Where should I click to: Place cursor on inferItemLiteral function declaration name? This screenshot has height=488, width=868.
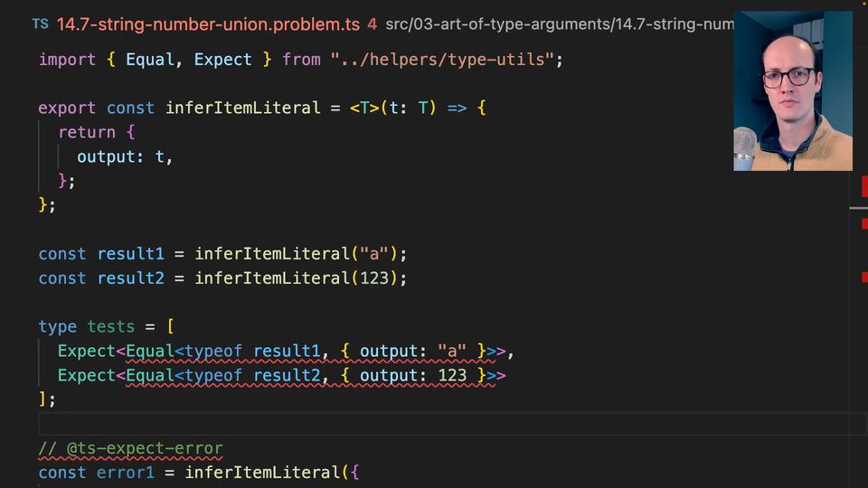tap(242, 108)
